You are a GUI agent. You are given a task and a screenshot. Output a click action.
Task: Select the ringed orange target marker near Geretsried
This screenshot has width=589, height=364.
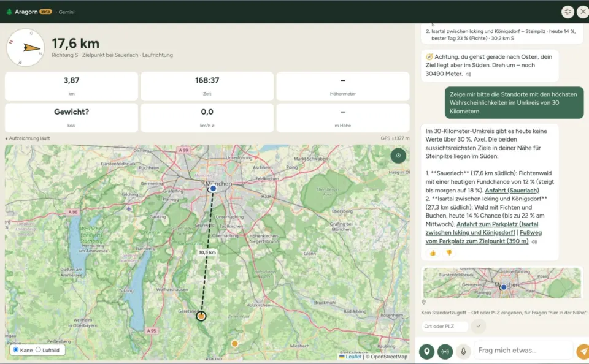pyautogui.click(x=201, y=316)
